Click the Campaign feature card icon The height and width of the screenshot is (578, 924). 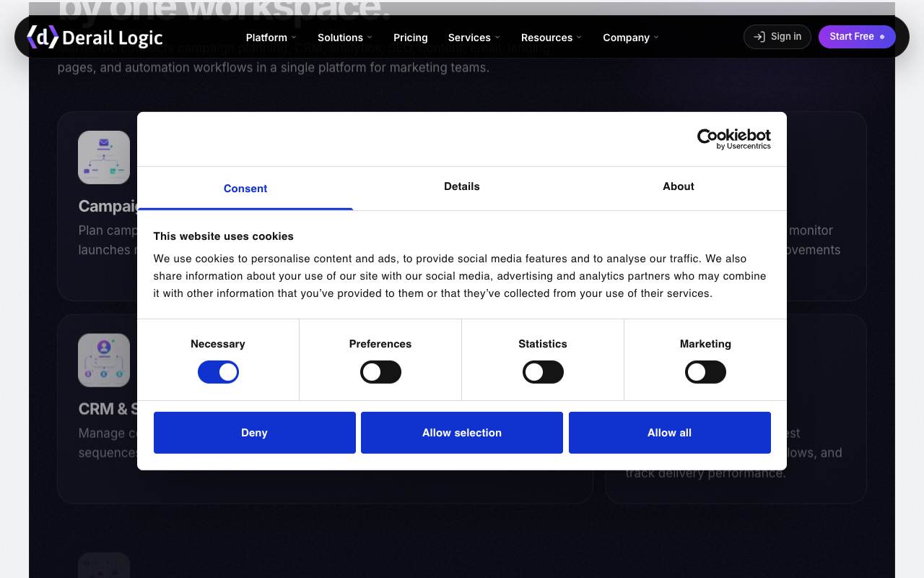(x=104, y=158)
